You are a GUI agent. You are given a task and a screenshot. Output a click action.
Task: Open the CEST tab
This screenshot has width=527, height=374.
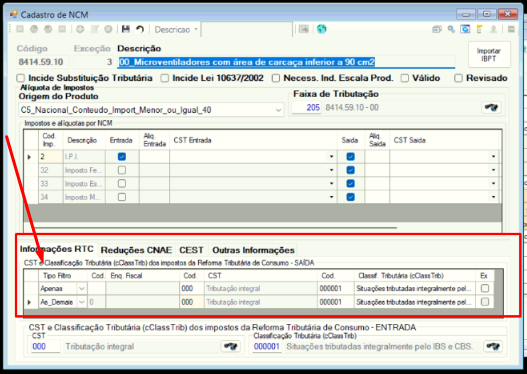pyautogui.click(x=191, y=250)
